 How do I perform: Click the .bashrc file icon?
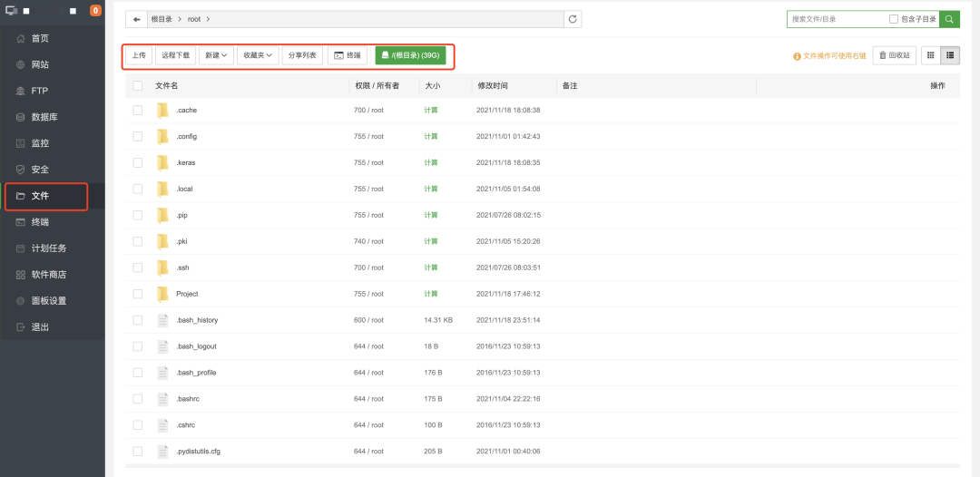(x=163, y=399)
